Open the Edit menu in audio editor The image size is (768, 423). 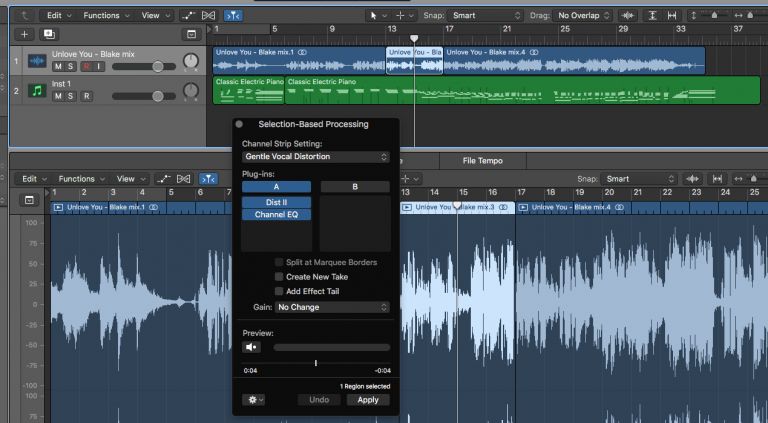34,179
